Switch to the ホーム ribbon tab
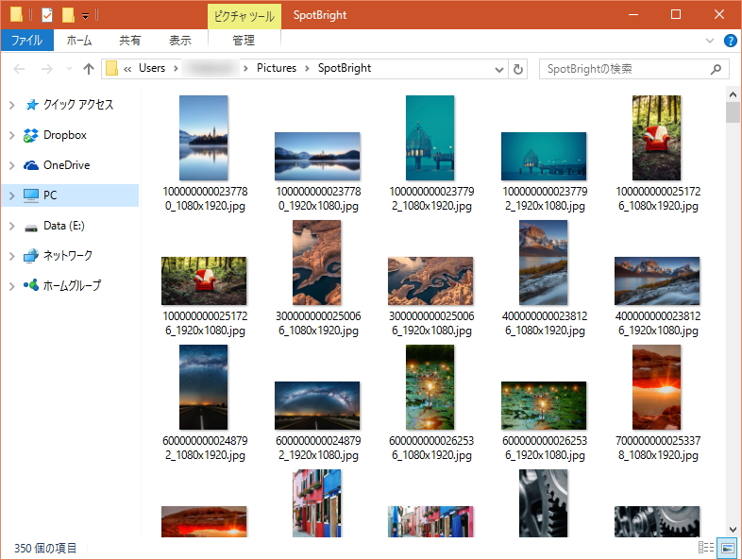The width and height of the screenshot is (742, 560). 79,41
